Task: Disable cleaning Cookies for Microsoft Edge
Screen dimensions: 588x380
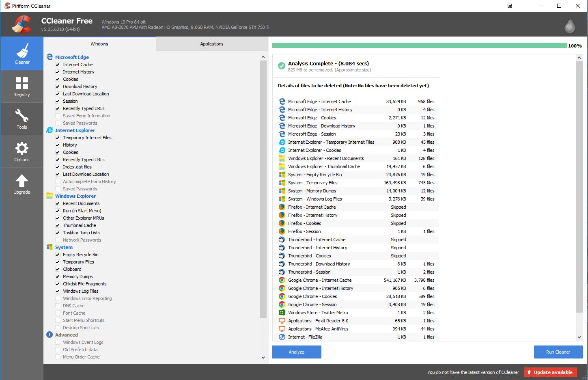Action: click(x=57, y=79)
